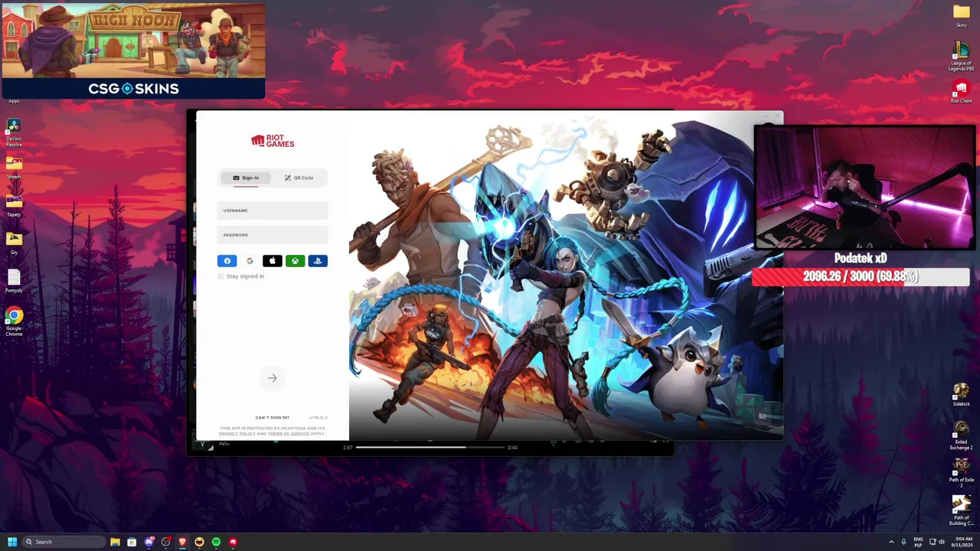Switch to the QR Code tab
The image size is (980, 551).
click(x=299, y=178)
